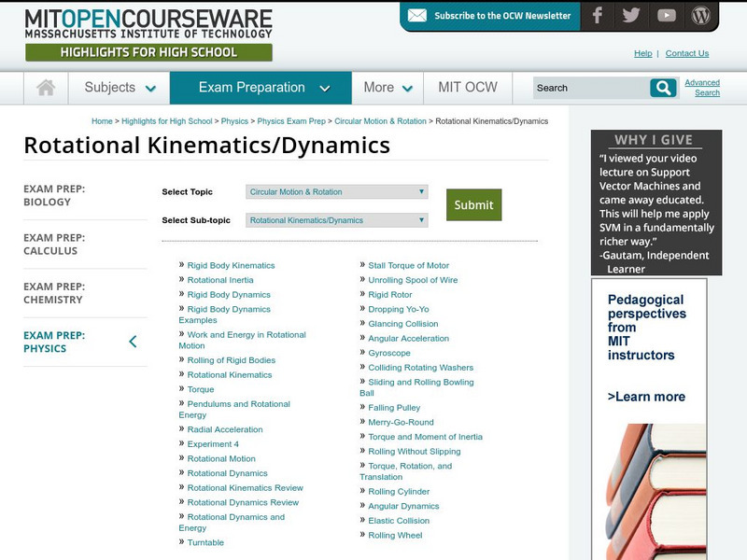This screenshot has height=560, width=747.
Task: Open the YouTube icon link
Action: click(666, 16)
